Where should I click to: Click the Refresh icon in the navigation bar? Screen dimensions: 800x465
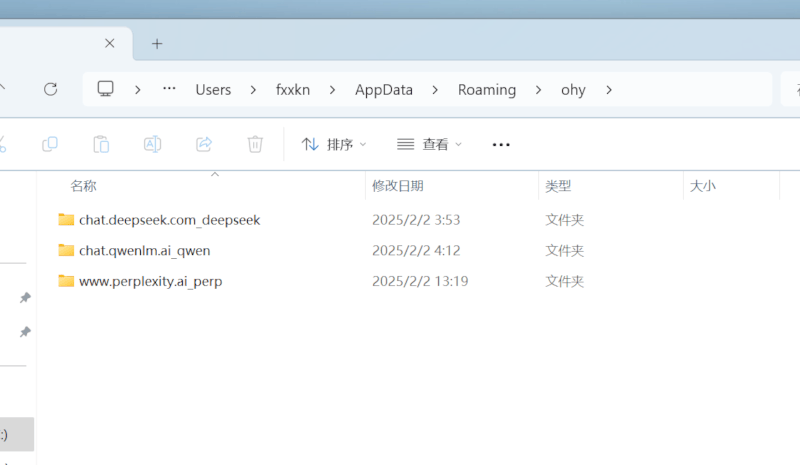coord(50,89)
